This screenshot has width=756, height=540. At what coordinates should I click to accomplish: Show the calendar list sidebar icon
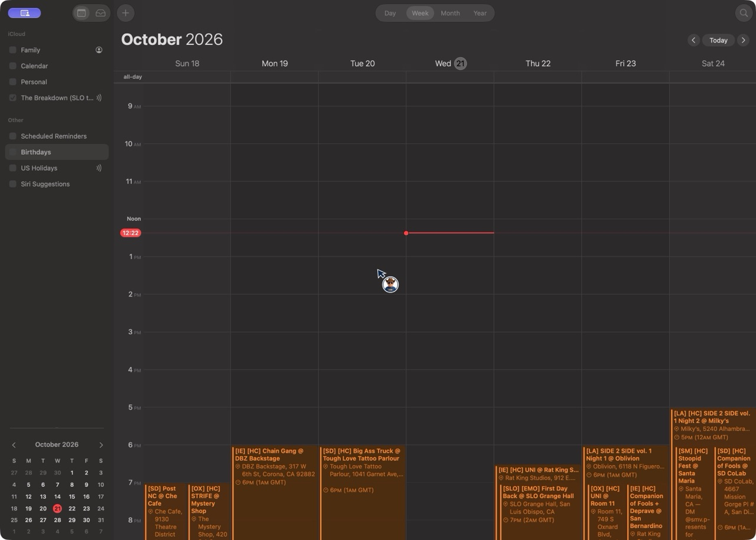[82, 13]
